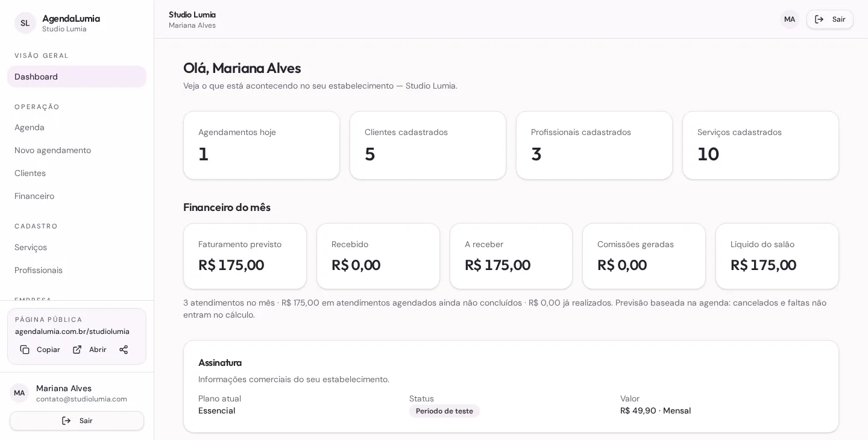Click the A receber card

[x=511, y=256]
